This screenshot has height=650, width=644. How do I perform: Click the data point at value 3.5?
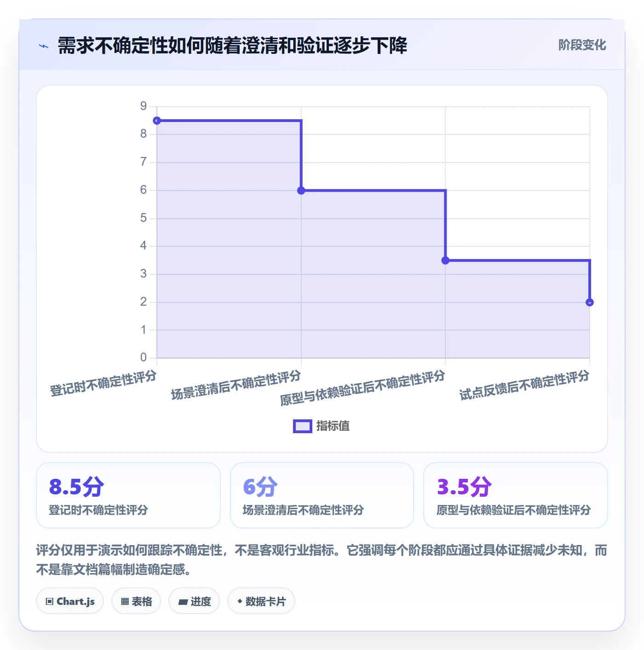(x=445, y=261)
